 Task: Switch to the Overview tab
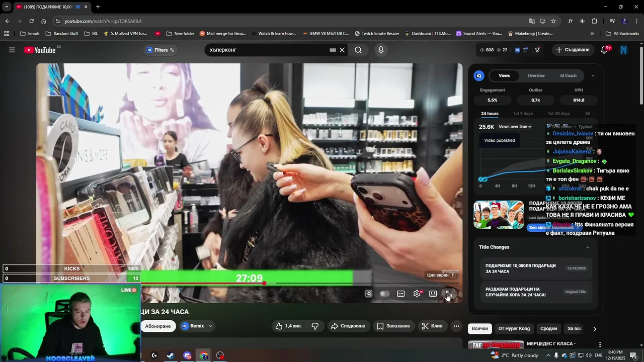536,75
